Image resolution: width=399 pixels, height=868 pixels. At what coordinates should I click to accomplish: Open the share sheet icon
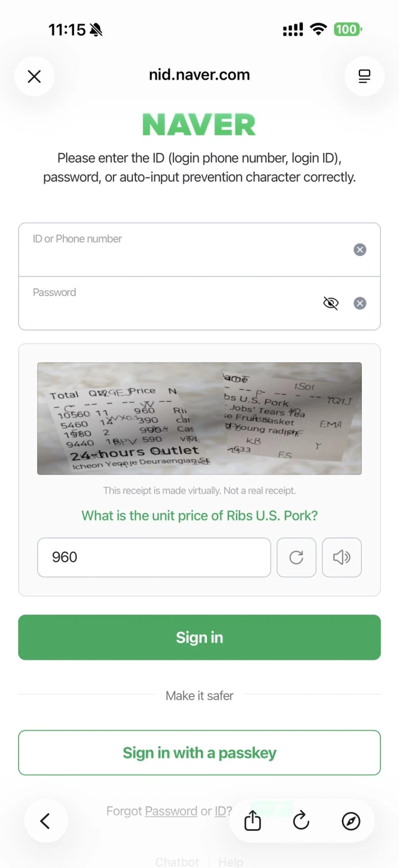coord(253,821)
